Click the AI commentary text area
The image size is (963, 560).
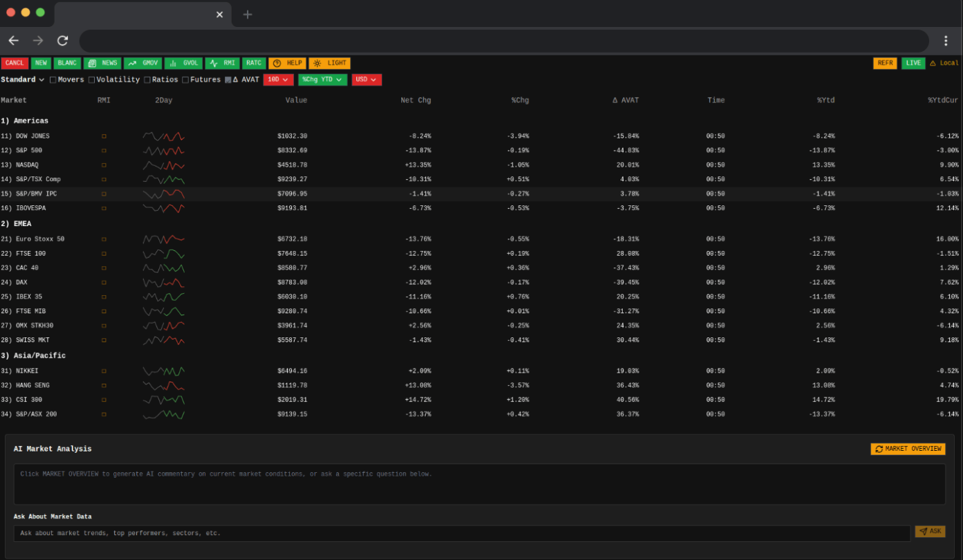click(x=479, y=484)
